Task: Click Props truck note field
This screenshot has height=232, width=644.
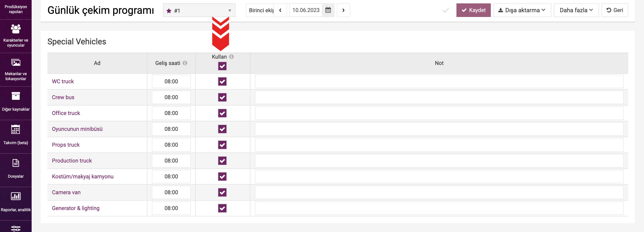Action: pyautogui.click(x=439, y=145)
